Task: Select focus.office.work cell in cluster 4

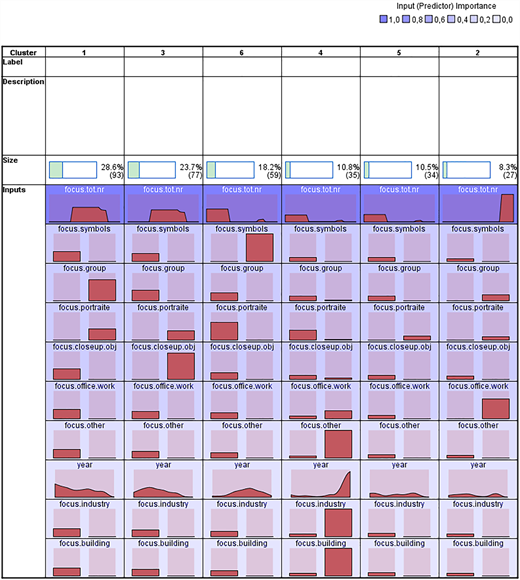Action: click(x=321, y=401)
